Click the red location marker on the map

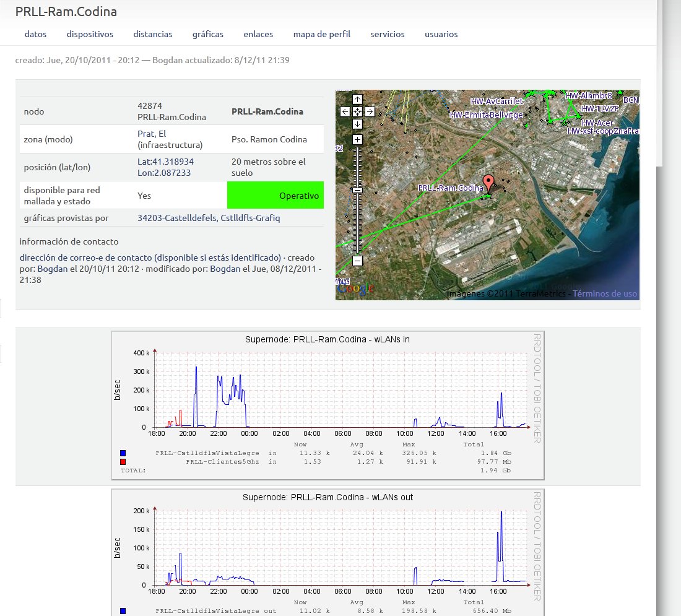pyautogui.click(x=488, y=183)
